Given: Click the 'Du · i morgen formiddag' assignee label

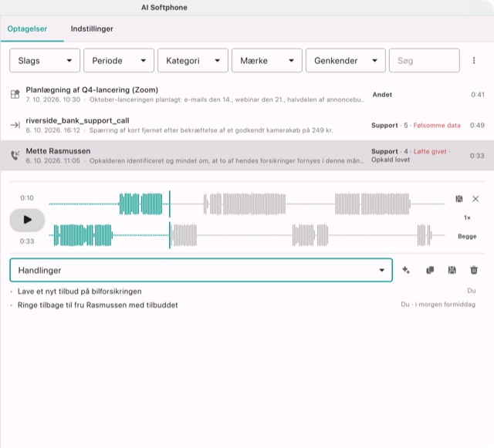Looking at the screenshot, I should coord(438,305).
